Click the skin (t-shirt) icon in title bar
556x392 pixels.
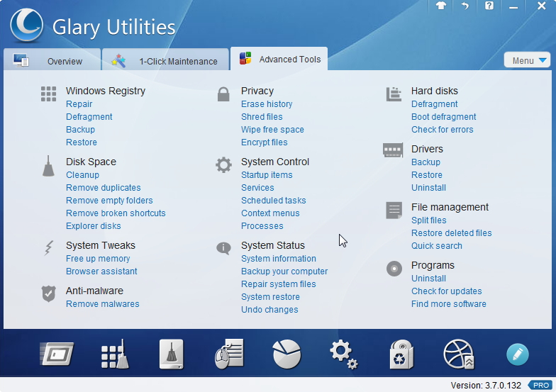pos(441,6)
